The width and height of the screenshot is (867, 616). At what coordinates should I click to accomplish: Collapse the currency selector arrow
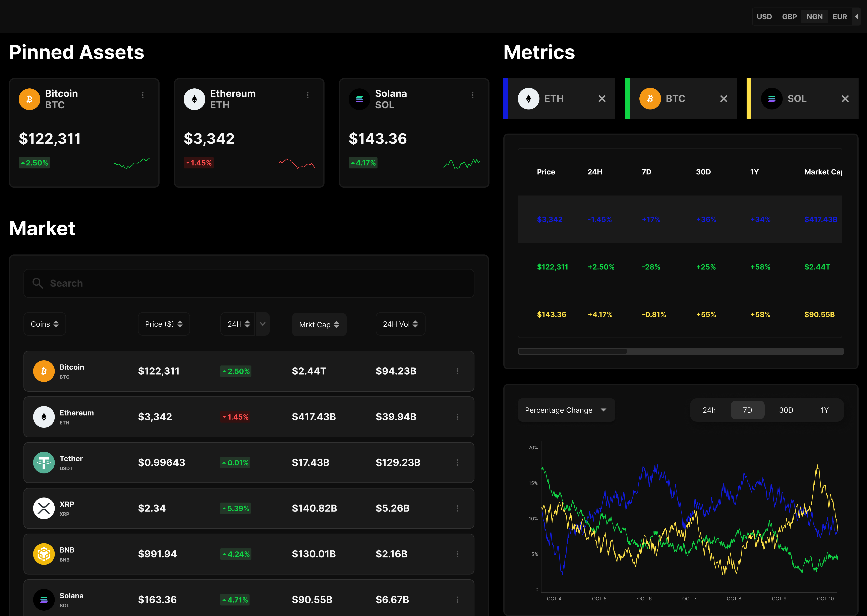pos(856,17)
